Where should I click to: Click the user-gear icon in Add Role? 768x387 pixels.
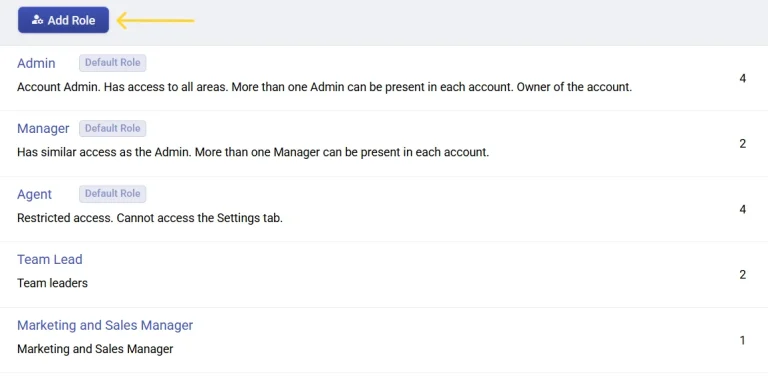37,20
